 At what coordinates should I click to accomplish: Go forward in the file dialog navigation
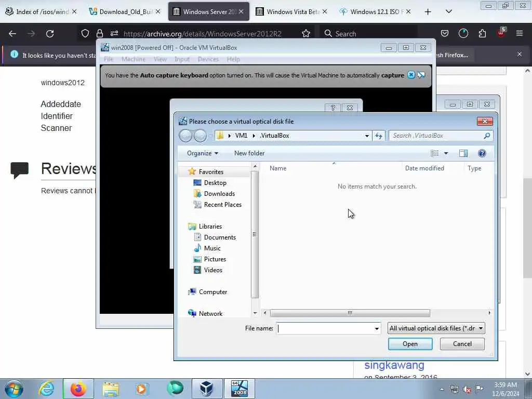tap(200, 136)
